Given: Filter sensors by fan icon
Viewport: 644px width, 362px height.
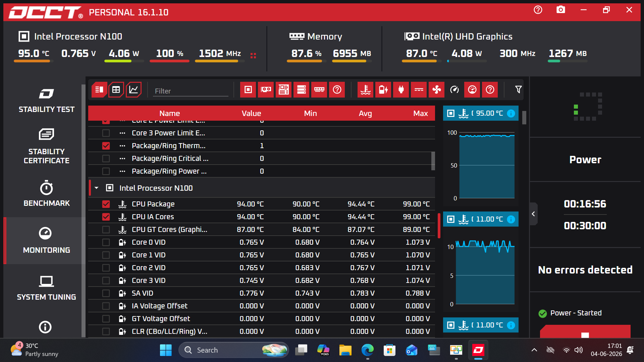Looking at the screenshot, I should 436,89.
